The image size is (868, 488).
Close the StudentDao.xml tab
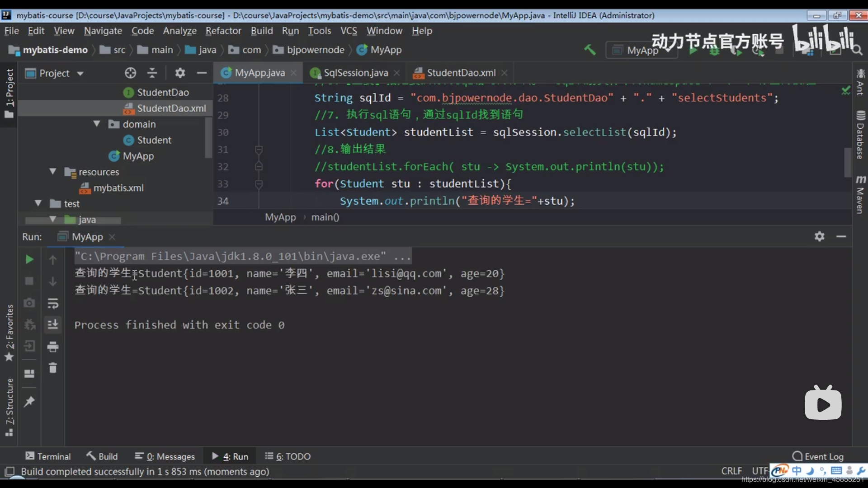coord(504,73)
